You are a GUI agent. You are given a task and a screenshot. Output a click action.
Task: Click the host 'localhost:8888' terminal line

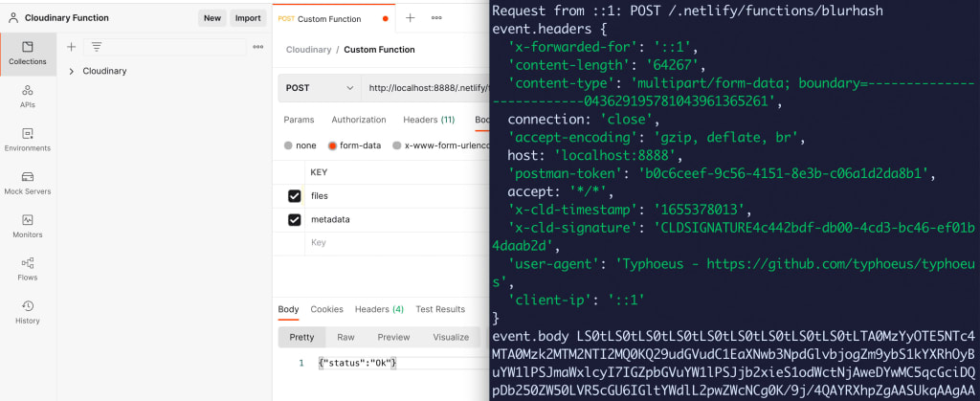click(x=595, y=155)
